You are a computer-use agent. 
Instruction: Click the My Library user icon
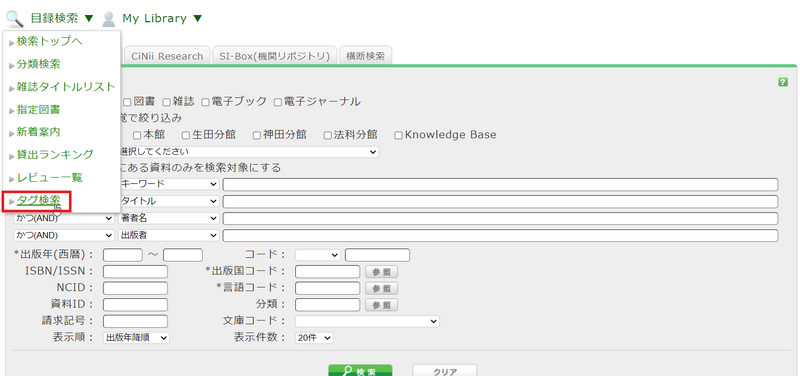coord(109,19)
